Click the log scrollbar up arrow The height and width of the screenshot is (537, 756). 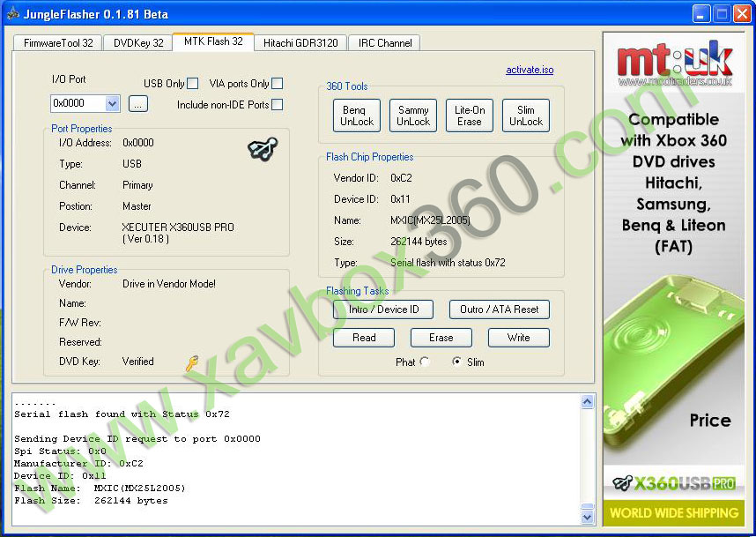coord(587,401)
